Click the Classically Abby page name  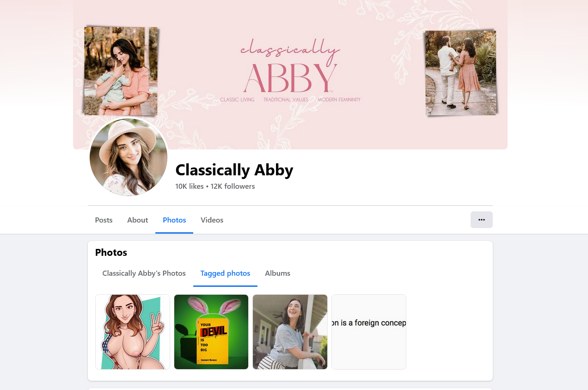point(234,170)
